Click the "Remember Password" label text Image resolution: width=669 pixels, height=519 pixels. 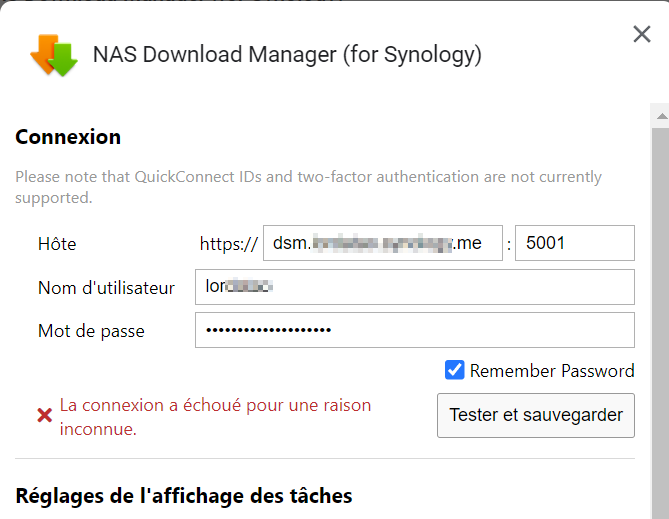click(552, 371)
